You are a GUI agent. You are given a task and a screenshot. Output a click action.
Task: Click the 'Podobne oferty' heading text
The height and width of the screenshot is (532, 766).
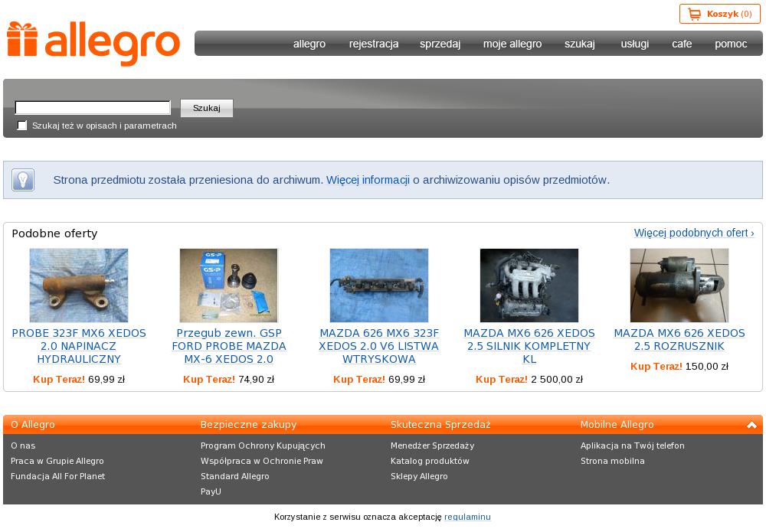tap(54, 233)
